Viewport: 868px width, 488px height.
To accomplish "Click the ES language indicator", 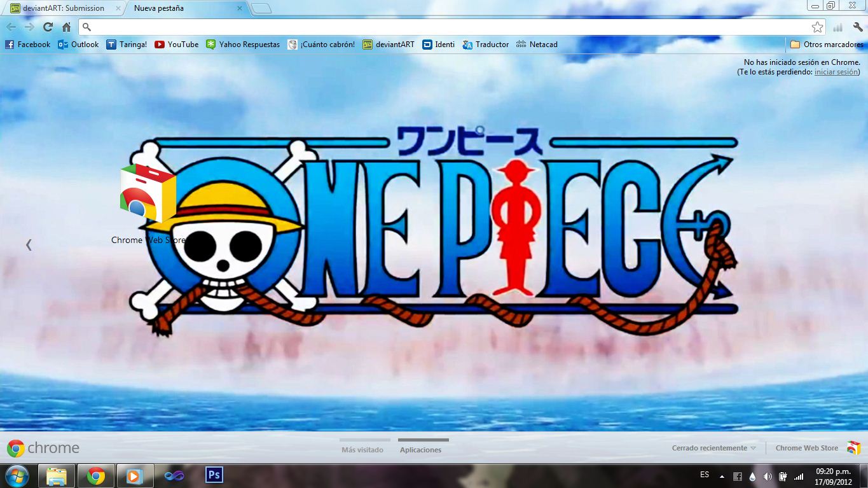I will [x=705, y=475].
